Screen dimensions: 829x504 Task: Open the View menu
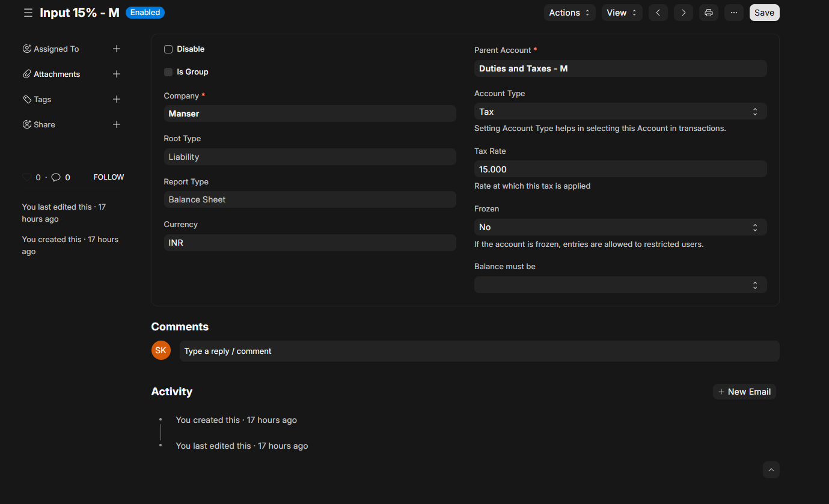pyautogui.click(x=622, y=13)
